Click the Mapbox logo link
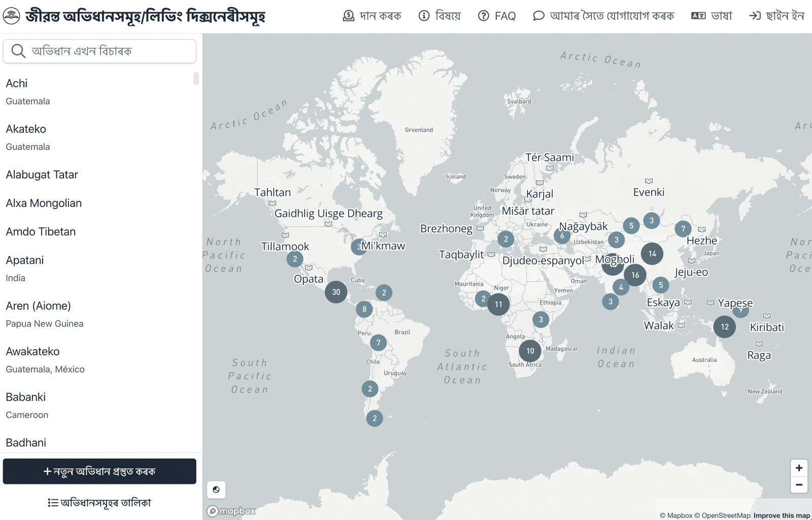The image size is (812, 520). click(231, 511)
